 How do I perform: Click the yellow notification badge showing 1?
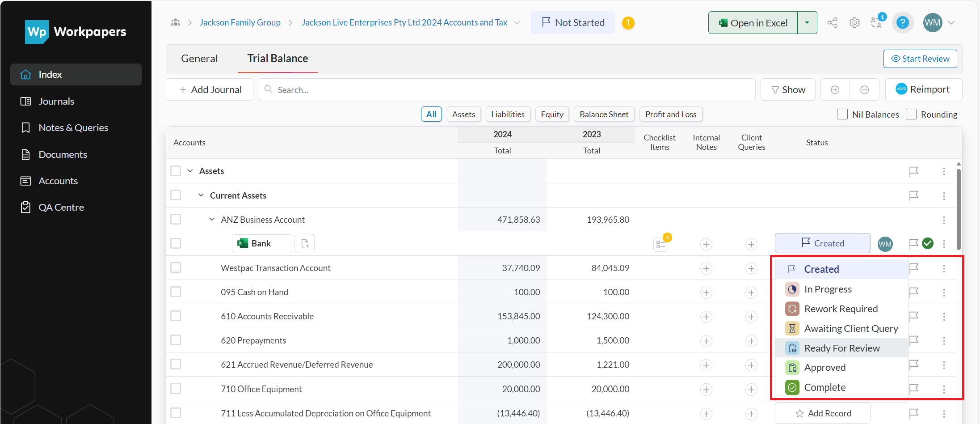(628, 23)
